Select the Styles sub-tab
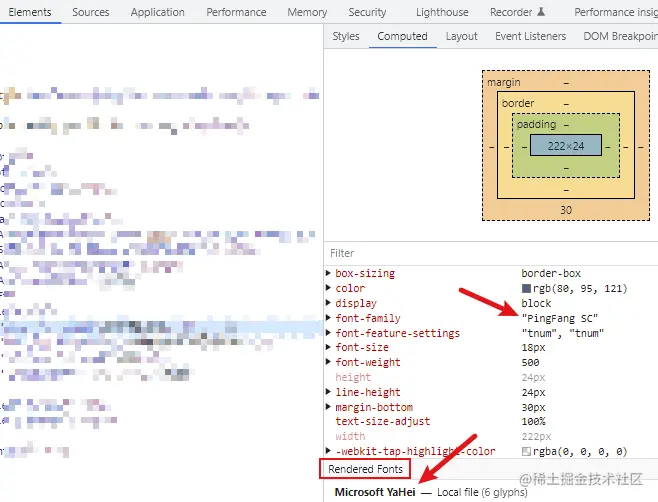 pyautogui.click(x=346, y=36)
